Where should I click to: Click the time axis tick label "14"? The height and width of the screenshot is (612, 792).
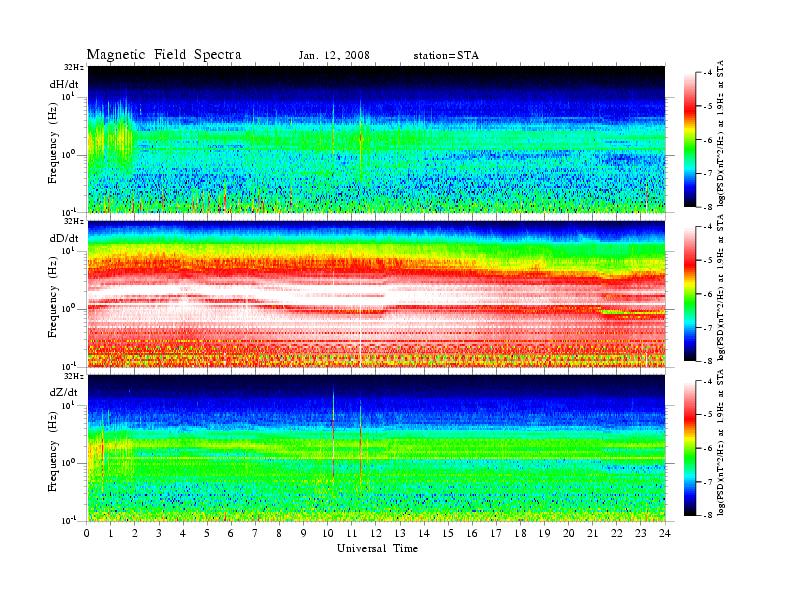coord(423,533)
